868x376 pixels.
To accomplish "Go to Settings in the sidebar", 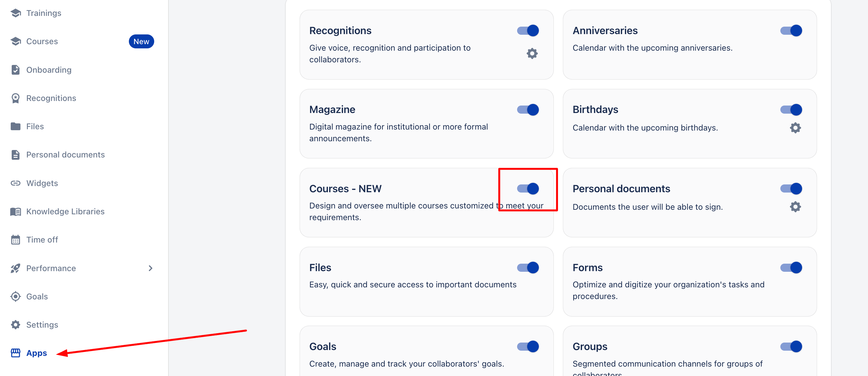I will [x=42, y=325].
